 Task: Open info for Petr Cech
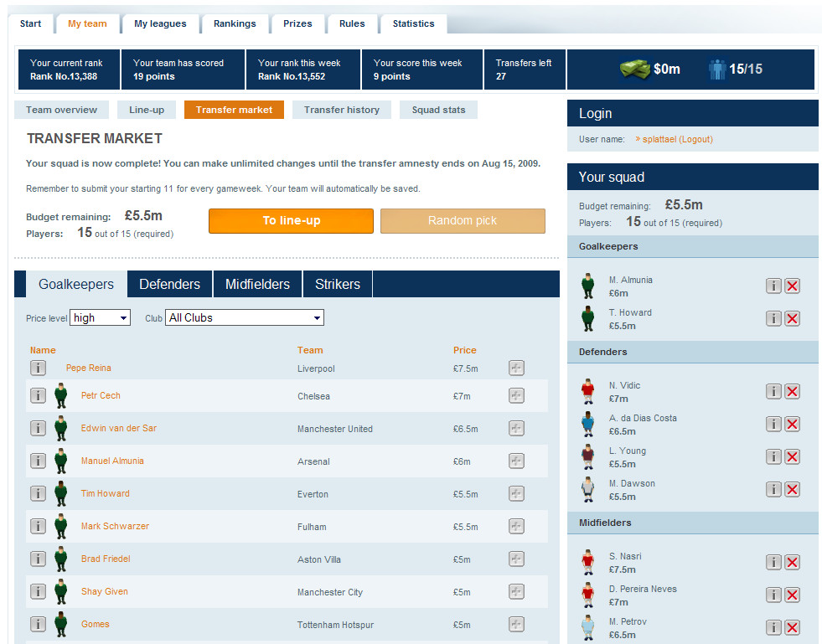point(38,395)
